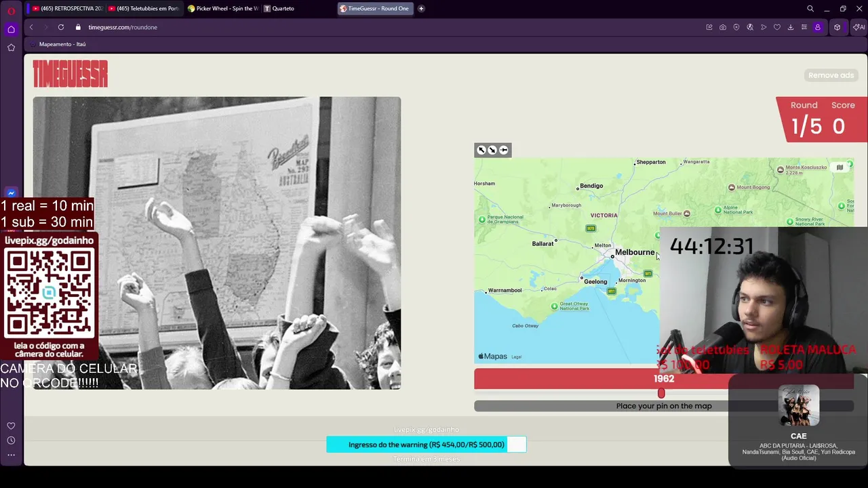Open bookmarks star in Opera sidebar
Image resolution: width=868 pixels, height=488 pixels.
click(x=11, y=47)
